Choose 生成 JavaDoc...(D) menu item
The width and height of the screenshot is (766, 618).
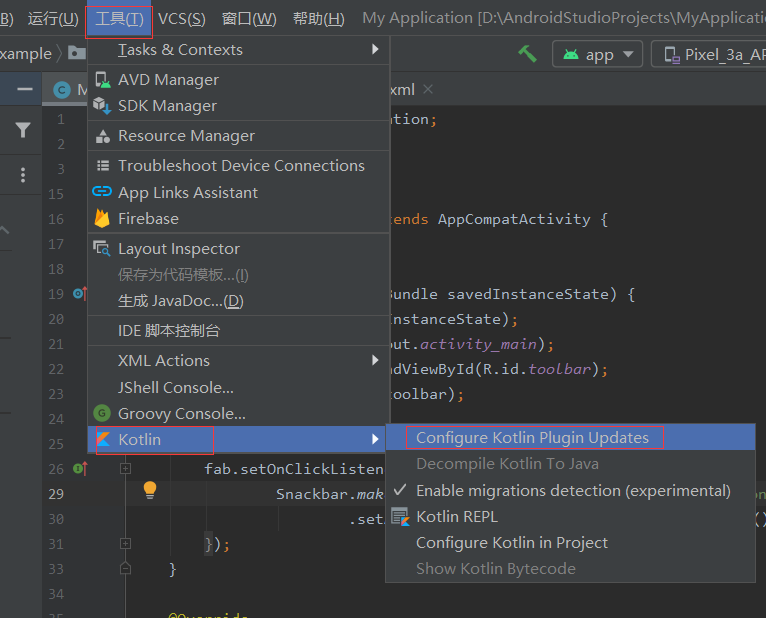238,301
